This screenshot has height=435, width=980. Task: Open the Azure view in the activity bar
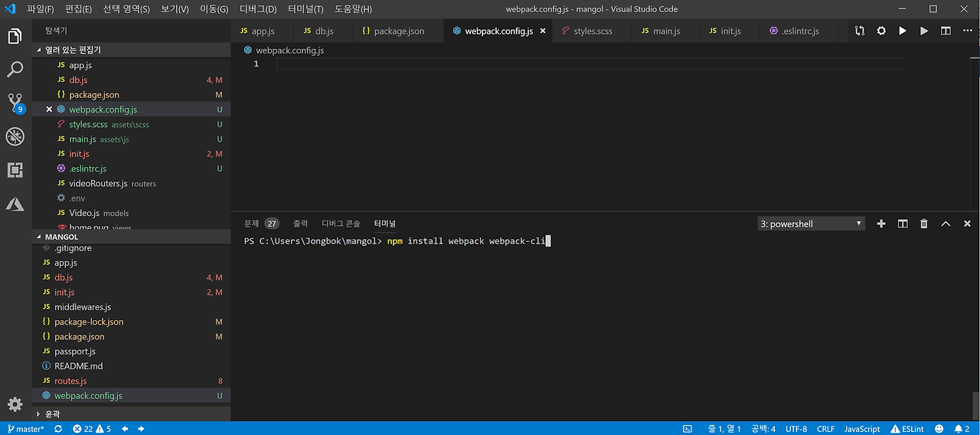point(15,204)
